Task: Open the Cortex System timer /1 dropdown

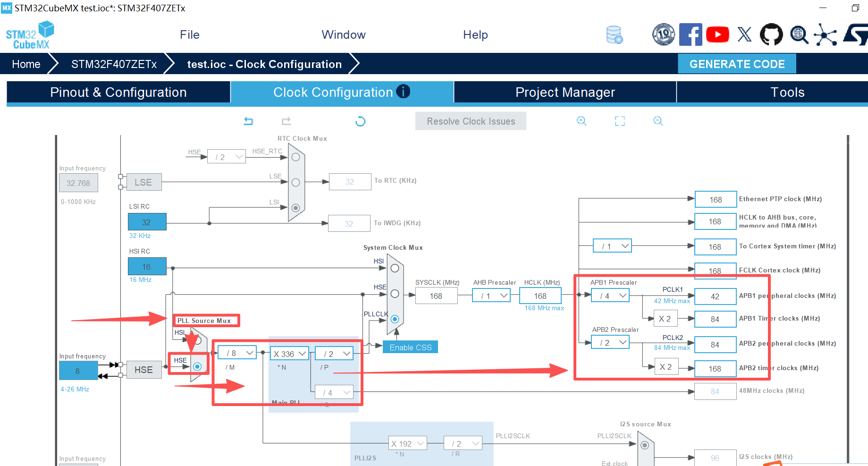Action: pos(612,246)
